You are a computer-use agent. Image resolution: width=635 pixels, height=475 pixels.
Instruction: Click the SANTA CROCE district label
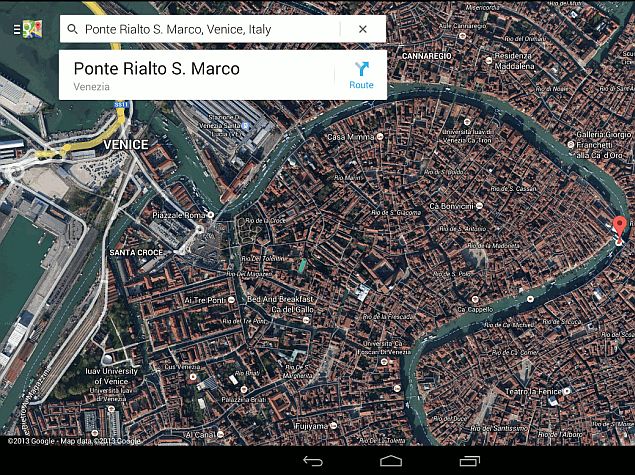[x=137, y=253]
